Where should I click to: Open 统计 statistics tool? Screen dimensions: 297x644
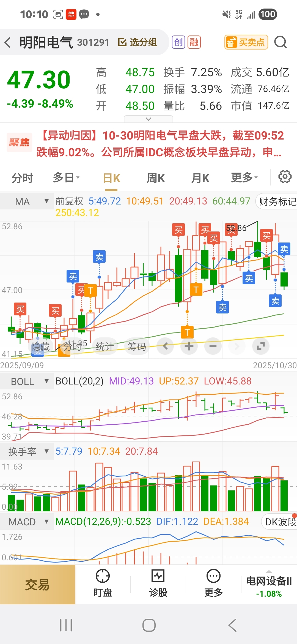coord(105,346)
